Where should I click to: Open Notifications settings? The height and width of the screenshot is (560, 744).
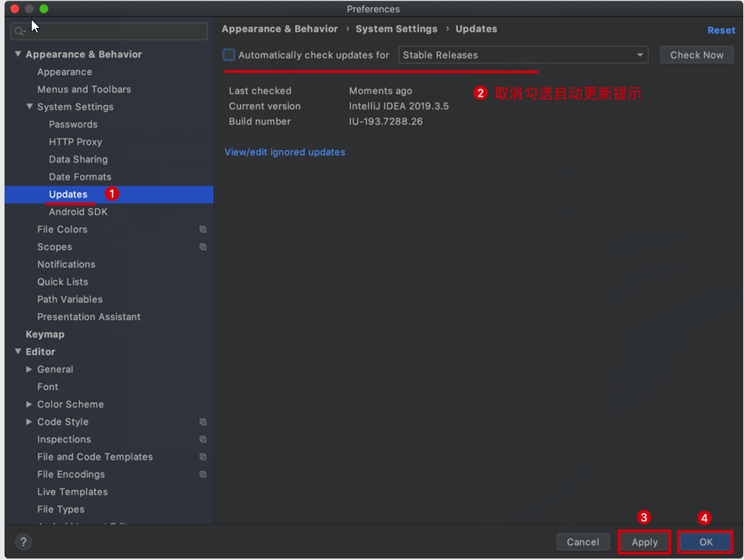click(66, 264)
